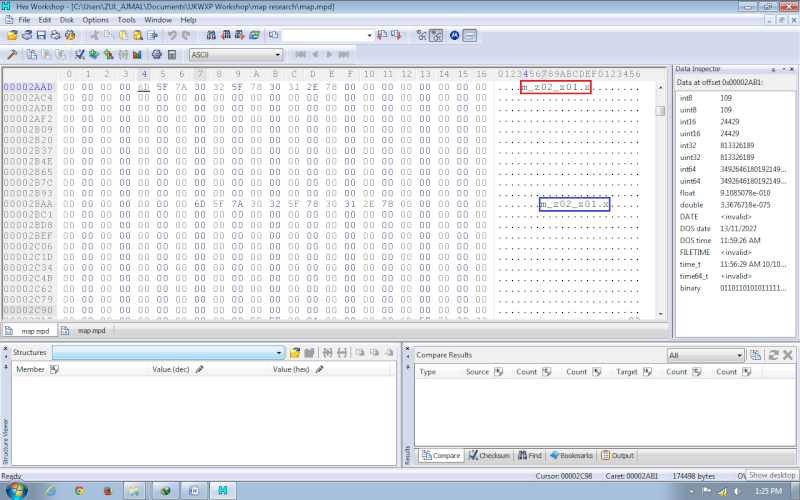
Task: Open the Tools menu
Action: coord(127,20)
